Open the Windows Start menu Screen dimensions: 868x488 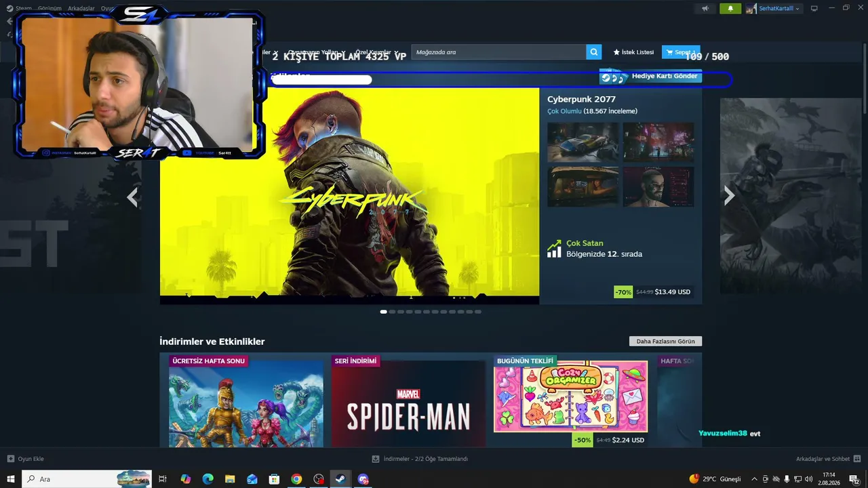pos(11,479)
